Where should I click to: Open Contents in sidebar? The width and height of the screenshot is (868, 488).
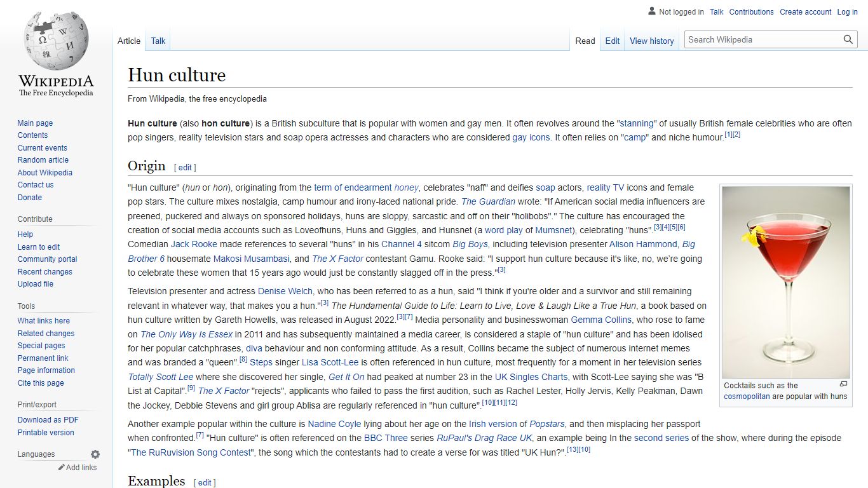[32, 135]
